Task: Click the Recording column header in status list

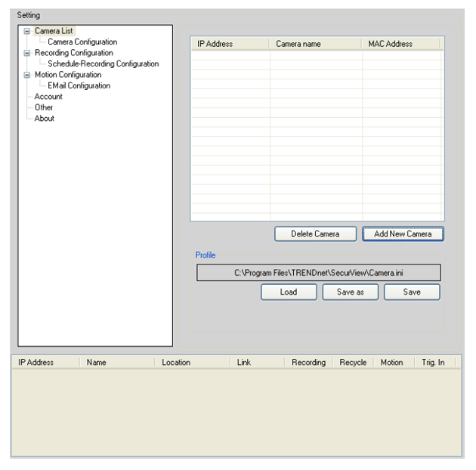Action: coord(308,363)
